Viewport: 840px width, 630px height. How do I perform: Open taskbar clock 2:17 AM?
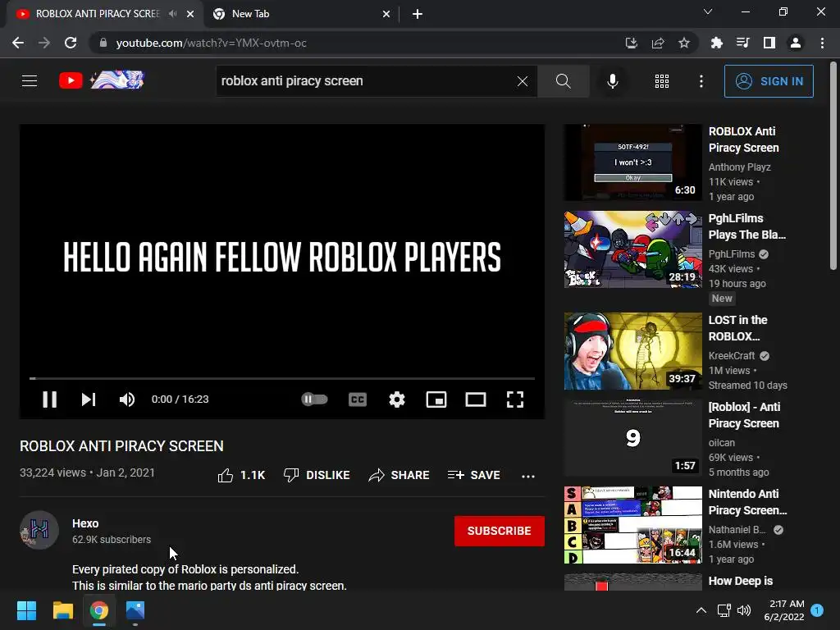(783, 610)
